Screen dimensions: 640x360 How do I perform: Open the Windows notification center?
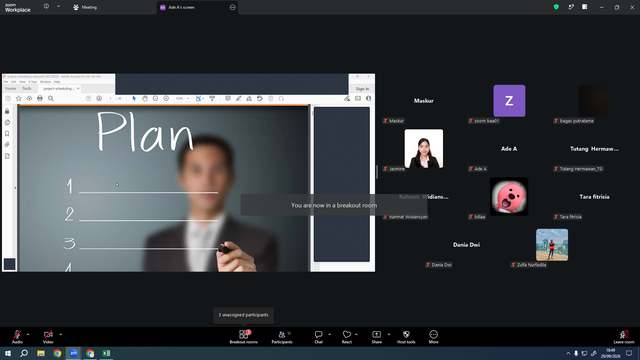tap(629, 353)
